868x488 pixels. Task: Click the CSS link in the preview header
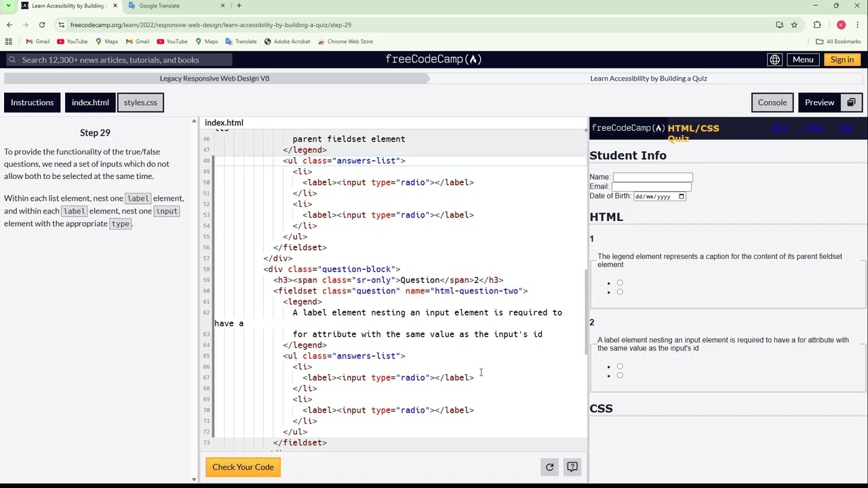(844, 128)
